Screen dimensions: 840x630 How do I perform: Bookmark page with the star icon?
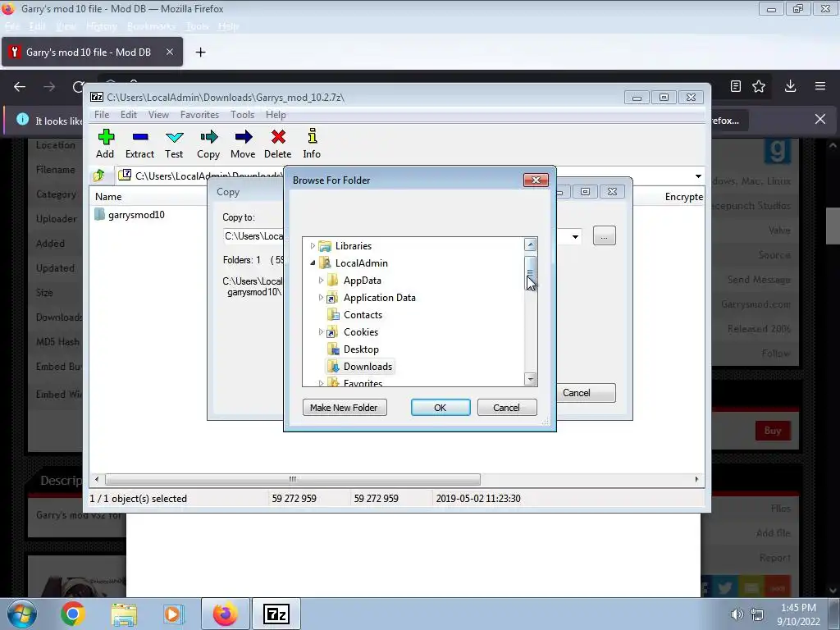point(759,86)
